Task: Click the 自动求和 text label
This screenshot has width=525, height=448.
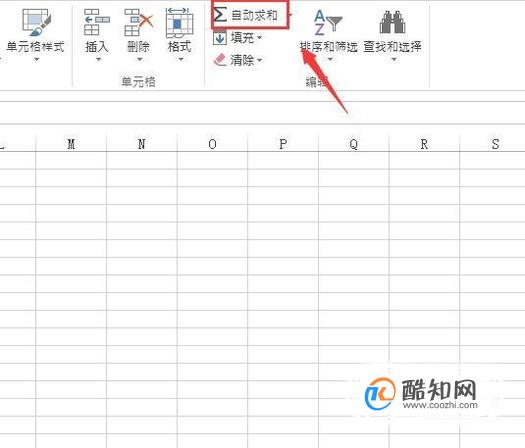Action: pos(254,15)
